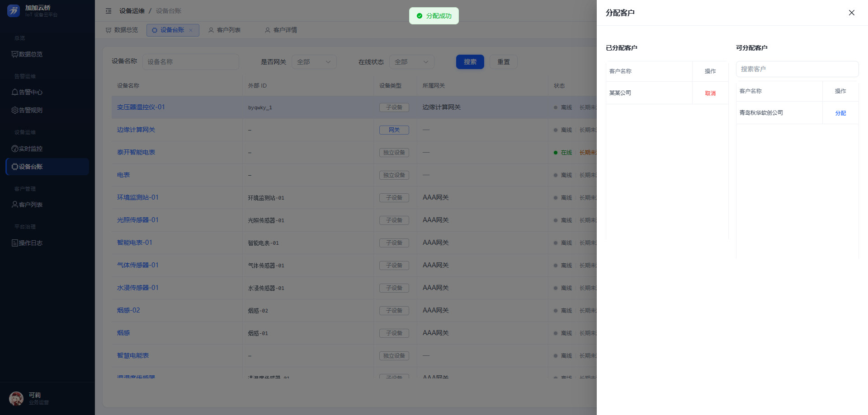Click the 分配成功 success message icon

click(x=420, y=16)
